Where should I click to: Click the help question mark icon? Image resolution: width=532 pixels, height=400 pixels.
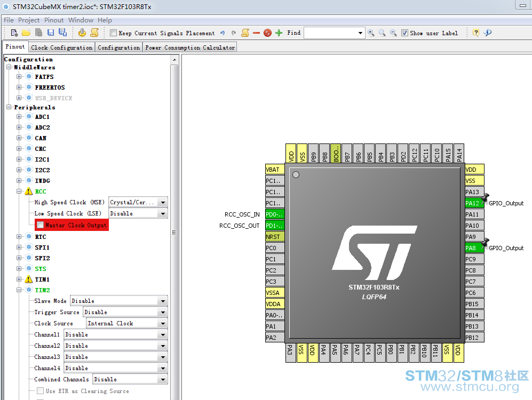tap(475, 33)
